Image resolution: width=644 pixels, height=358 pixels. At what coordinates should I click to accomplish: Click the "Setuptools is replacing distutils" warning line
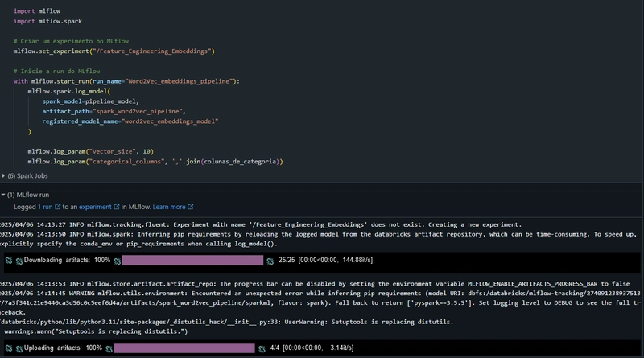tap(227, 322)
